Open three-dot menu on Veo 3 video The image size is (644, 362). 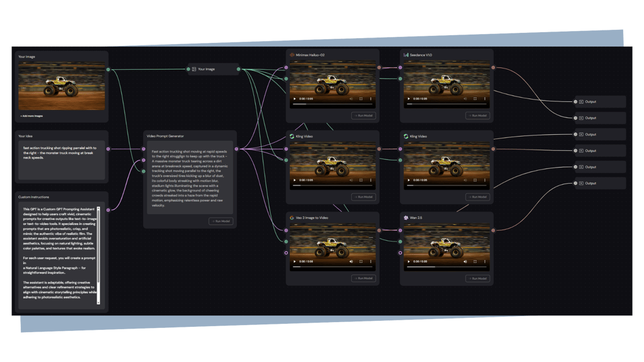[x=371, y=261]
